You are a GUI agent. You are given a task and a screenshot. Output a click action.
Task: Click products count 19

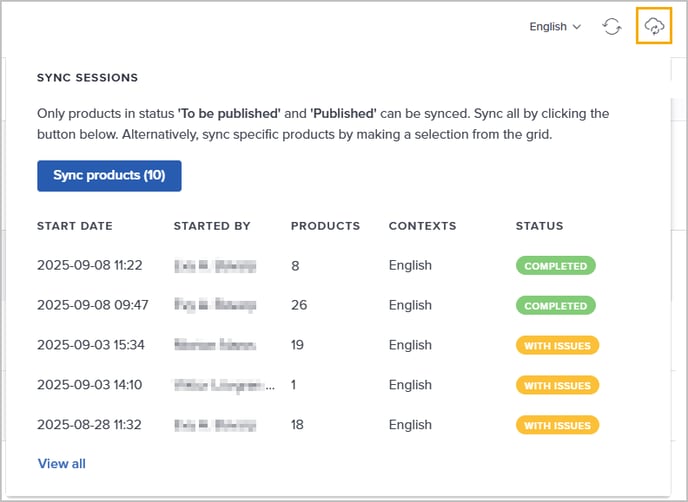click(x=297, y=345)
